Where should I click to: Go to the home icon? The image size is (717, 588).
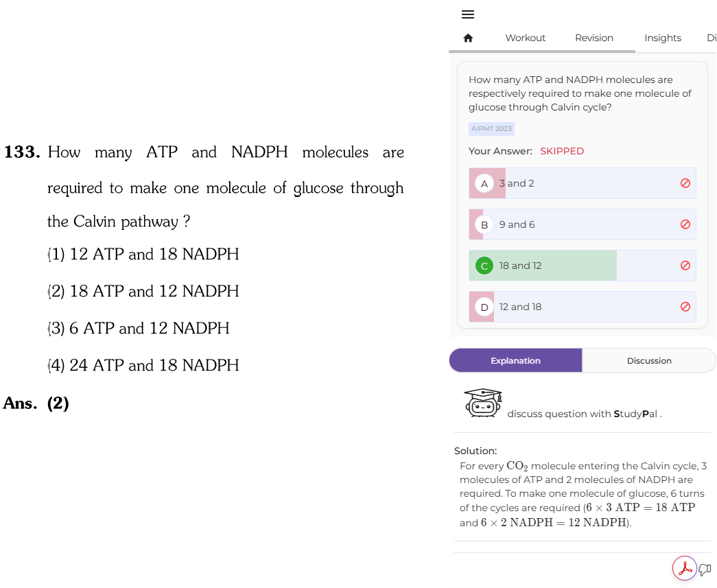pos(468,38)
